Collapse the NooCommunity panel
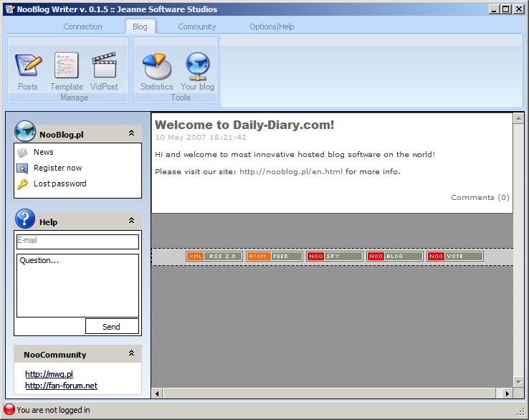The width and height of the screenshot is (529, 420). coord(132,353)
